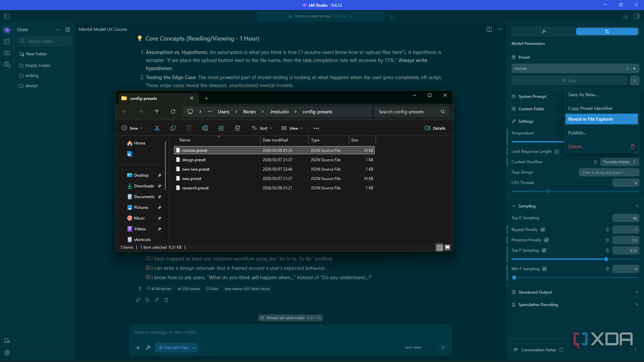Open the View dropdown in File Explorer
This screenshot has height=362, width=644.
(292, 128)
